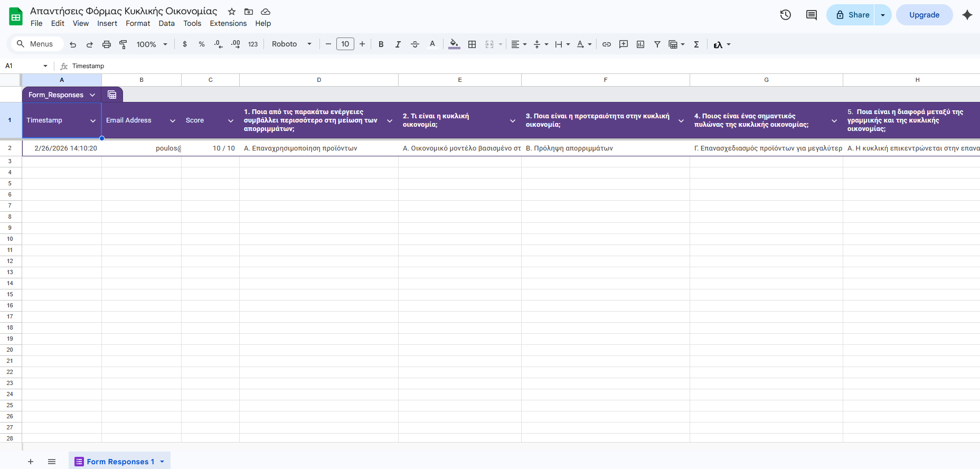Screen dimensions: 980x469
Task: Select column D header
Action: [319, 80]
